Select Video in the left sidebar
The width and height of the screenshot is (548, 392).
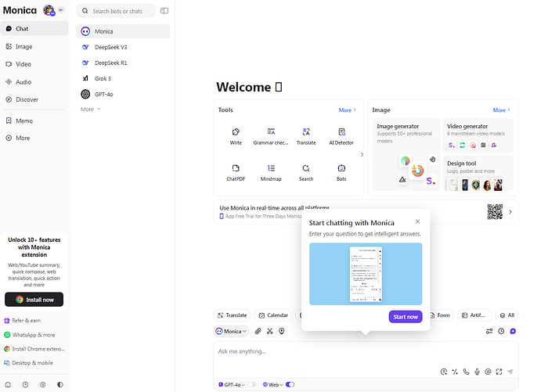coord(34,64)
